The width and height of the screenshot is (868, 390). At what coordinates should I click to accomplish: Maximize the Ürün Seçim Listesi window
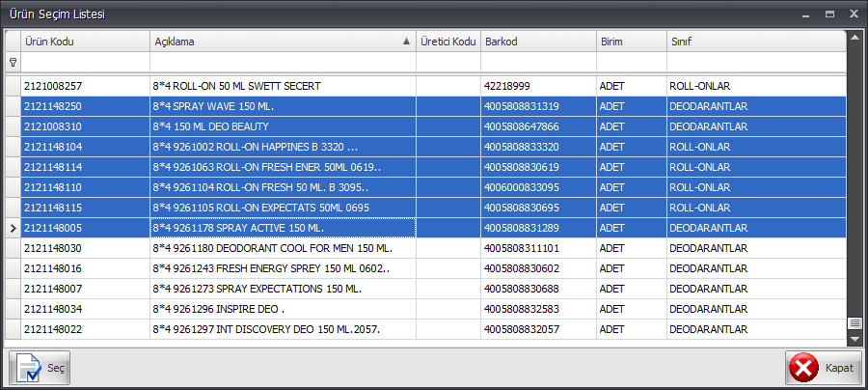[829, 14]
